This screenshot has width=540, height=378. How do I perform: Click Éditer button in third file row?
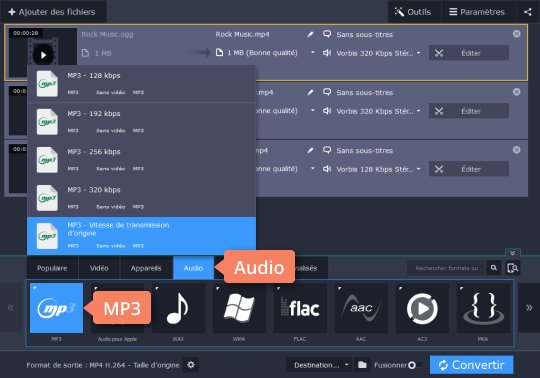pos(469,169)
